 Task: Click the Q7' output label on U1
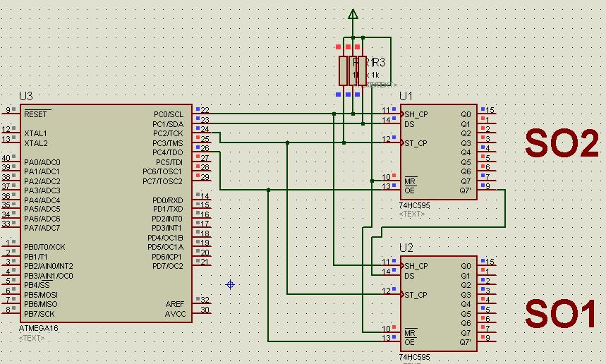click(466, 190)
